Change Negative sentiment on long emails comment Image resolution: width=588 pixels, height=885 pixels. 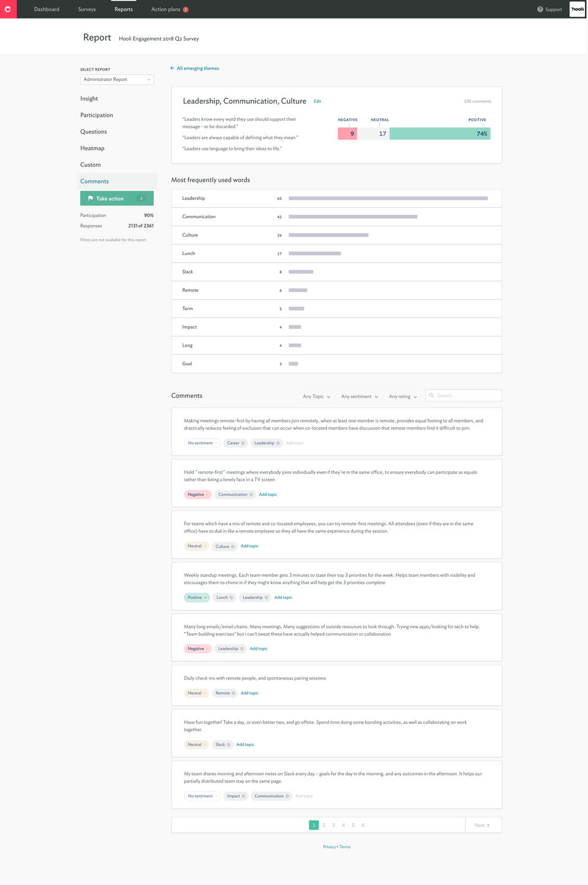coord(197,648)
